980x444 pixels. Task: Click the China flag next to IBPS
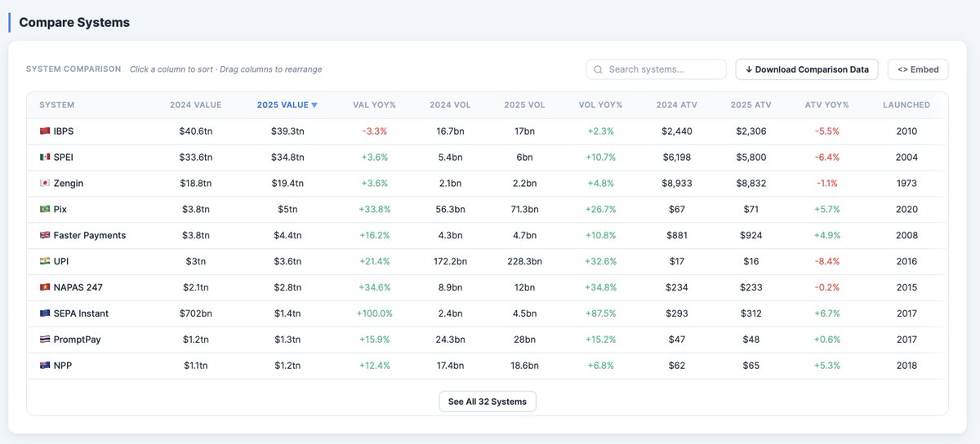click(x=45, y=131)
